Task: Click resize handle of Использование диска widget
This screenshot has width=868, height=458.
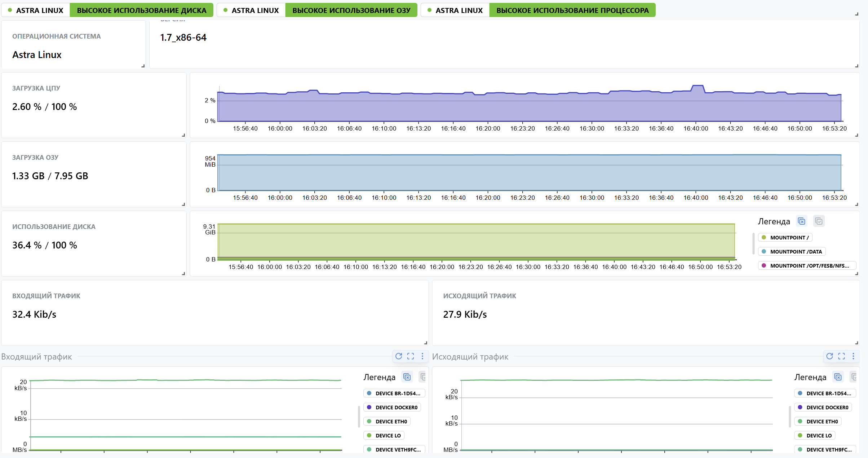Action: (183, 274)
